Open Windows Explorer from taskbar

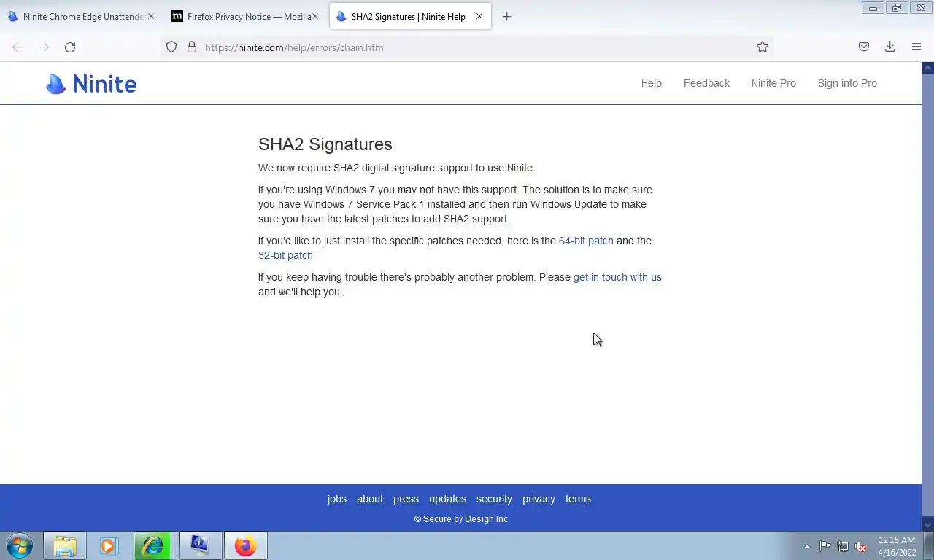click(x=65, y=545)
